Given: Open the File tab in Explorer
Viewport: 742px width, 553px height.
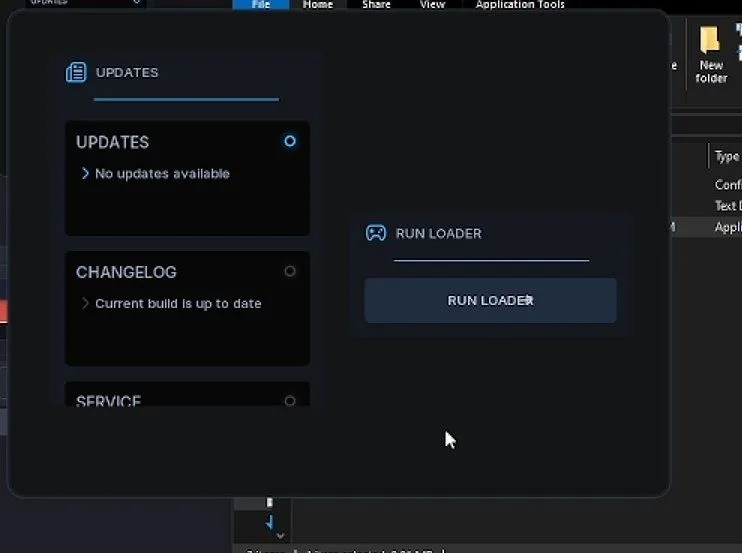Looking at the screenshot, I should point(261,5).
